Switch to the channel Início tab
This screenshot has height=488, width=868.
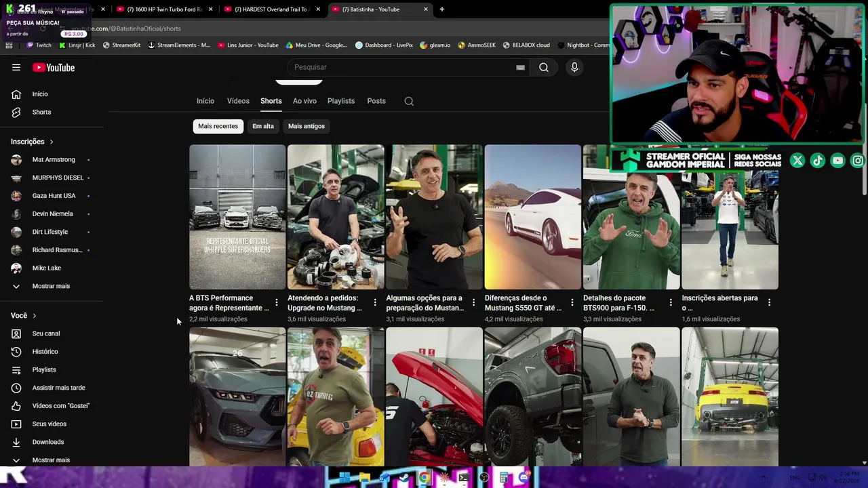(205, 101)
